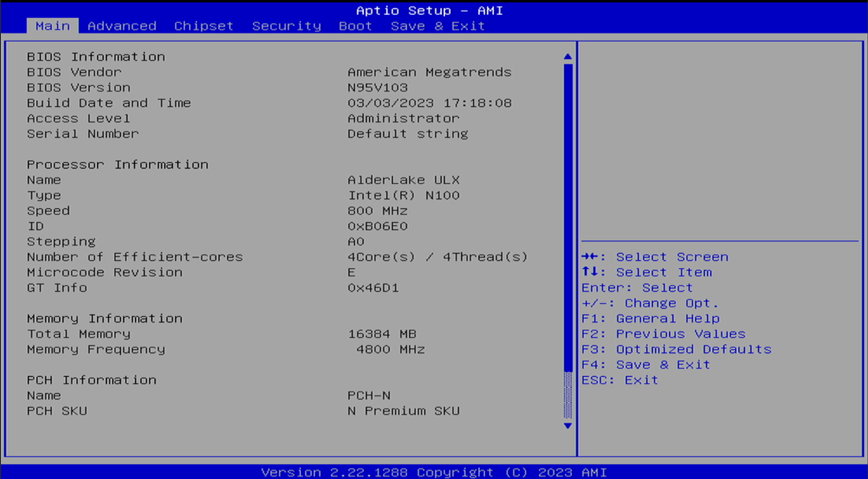The height and width of the screenshot is (479, 868).
Task: Click ESC: Exit hint
Action: [x=620, y=380]
